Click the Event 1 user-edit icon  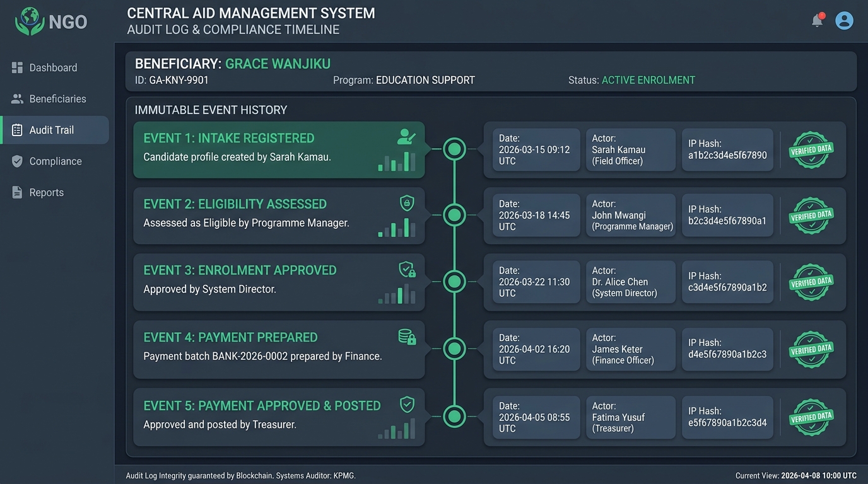(406, 137)
